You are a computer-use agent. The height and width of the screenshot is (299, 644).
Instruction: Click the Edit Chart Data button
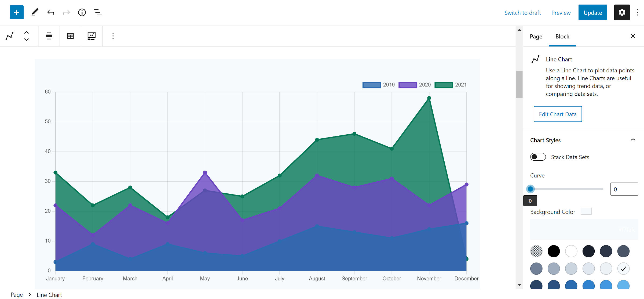coord(558,114)
